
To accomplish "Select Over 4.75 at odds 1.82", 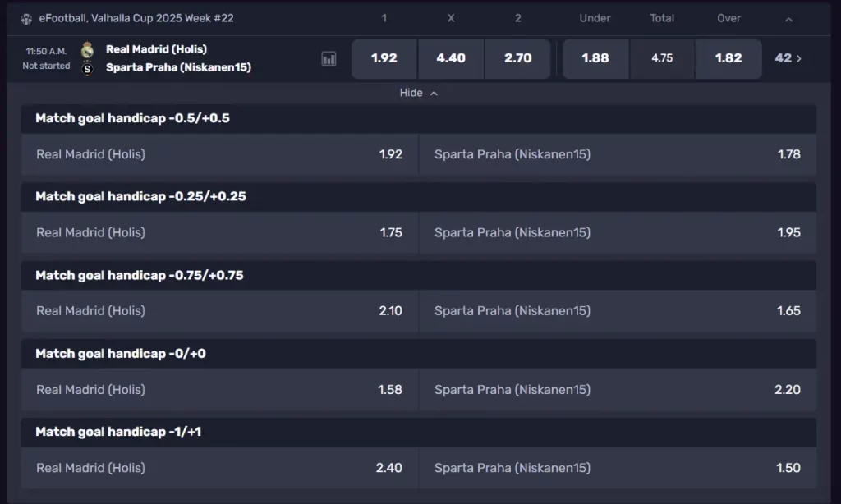I will tap(728, 58).
